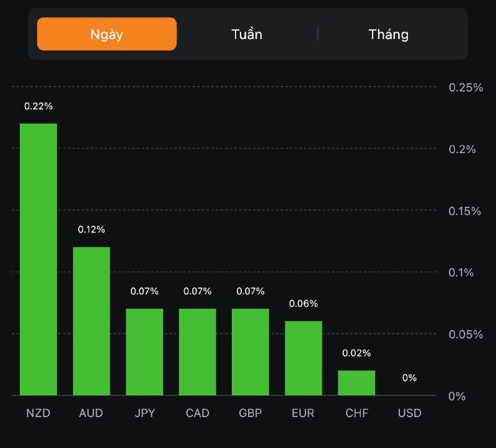The height and width of the screenshot is (448, 496).
Task: Click the USD currency label
Action: 409,413
